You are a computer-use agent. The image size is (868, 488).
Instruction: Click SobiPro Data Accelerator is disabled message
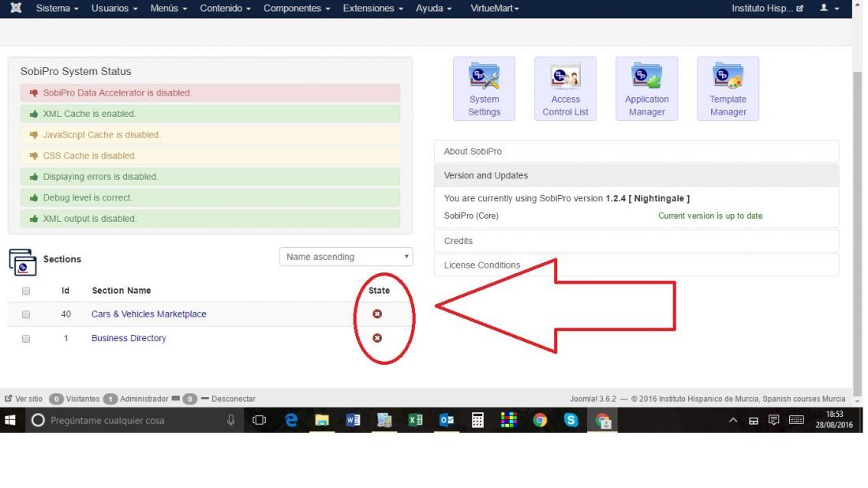(211, 93)
